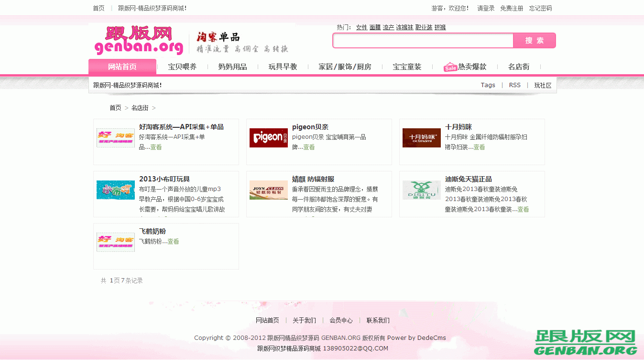644x360 pixels.
Task: Select the 十月妈咪 store logo
Action: (421, 138)
